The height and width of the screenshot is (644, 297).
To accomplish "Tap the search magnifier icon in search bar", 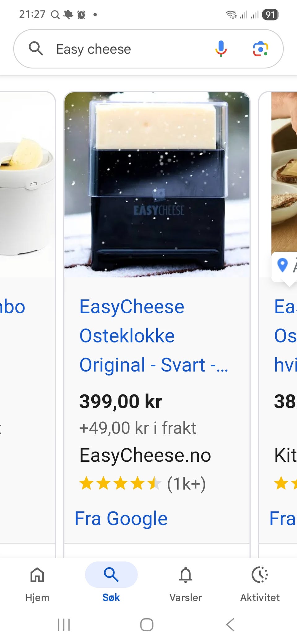I will [x=36, y=49].
